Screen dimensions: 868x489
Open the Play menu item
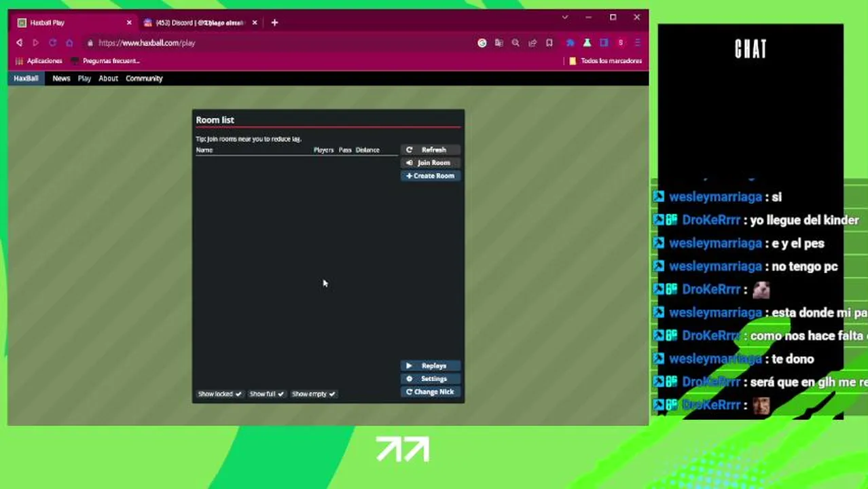(x=84, y=78)
